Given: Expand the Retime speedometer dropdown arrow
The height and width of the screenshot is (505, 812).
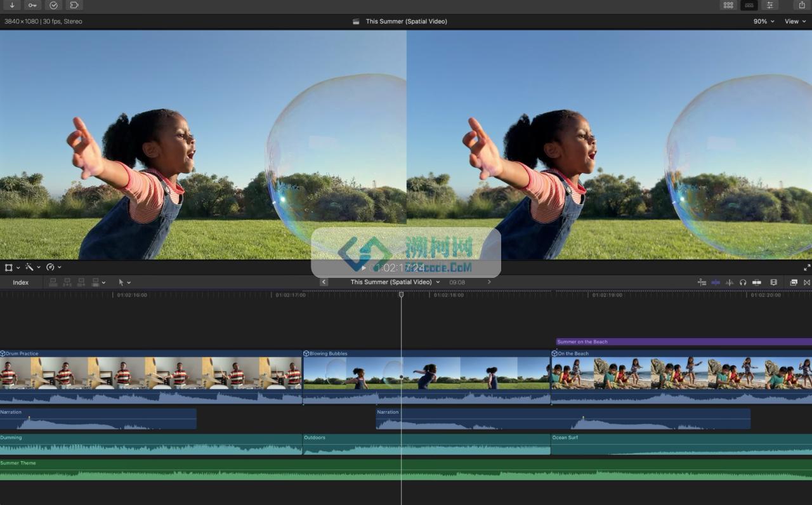Looking at the screenshot, I should [60, 268].
